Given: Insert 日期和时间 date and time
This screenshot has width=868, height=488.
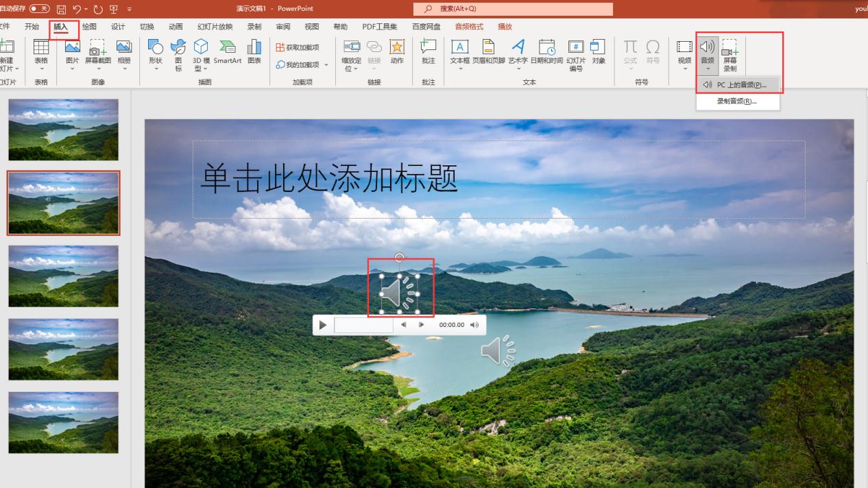Looking at the screenshot, I should (x=546, y=52).
